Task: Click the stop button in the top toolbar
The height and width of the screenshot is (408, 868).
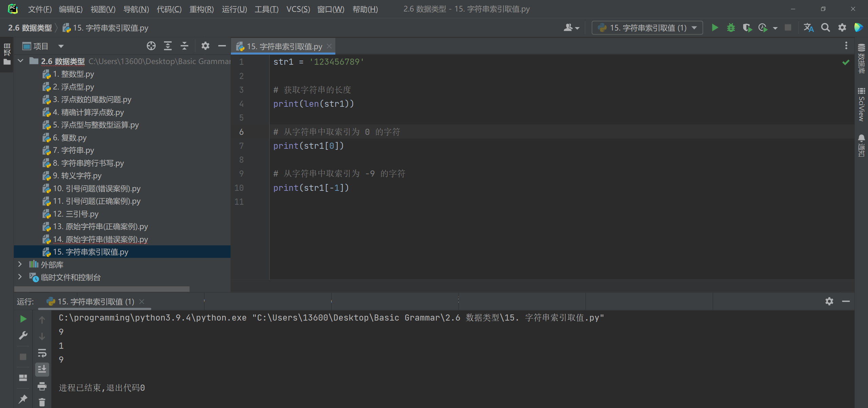Action: click(788, 28)
